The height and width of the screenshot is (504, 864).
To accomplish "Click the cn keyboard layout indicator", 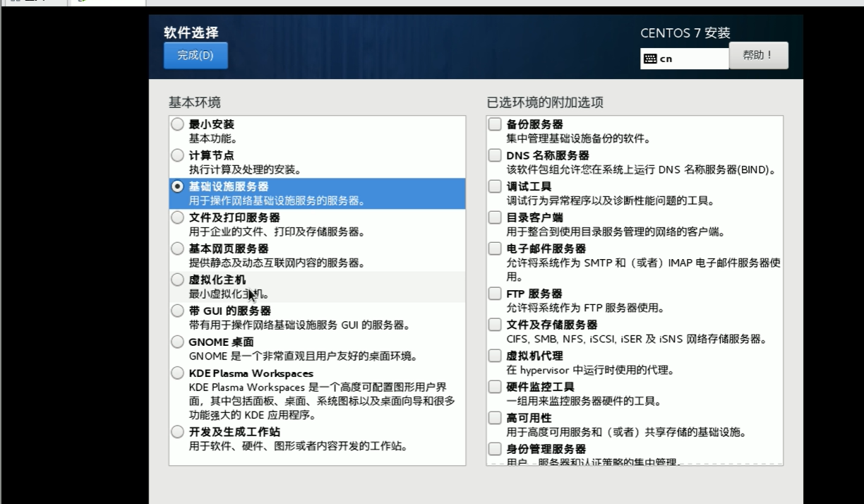I will [685, 59].
